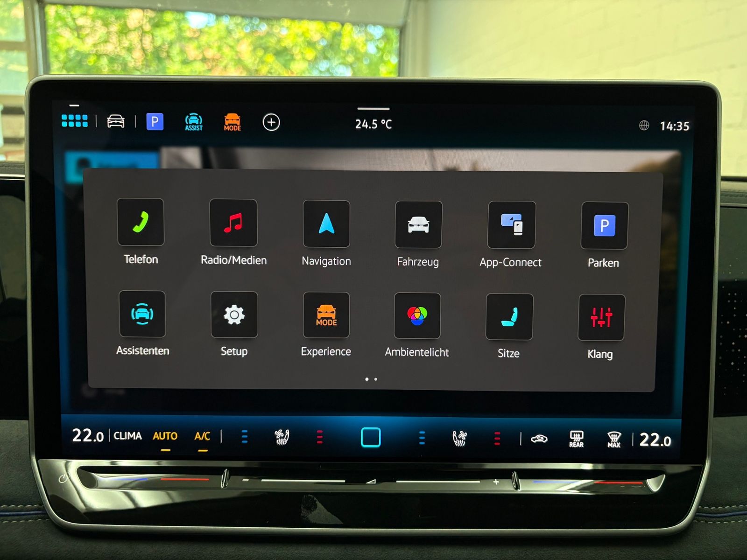Open app grid home menu

tap(75, 121)
